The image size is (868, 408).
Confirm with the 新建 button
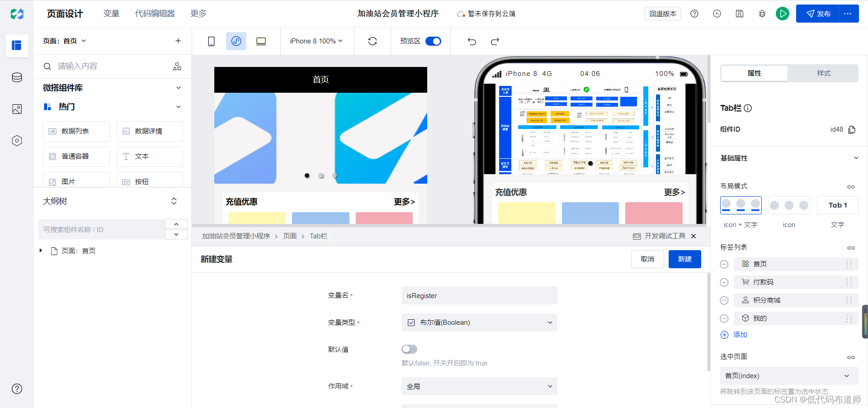tap(685, 259)
